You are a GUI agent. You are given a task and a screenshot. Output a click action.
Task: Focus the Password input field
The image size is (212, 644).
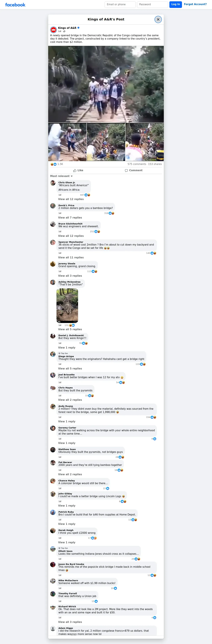(x=152, y=4)
